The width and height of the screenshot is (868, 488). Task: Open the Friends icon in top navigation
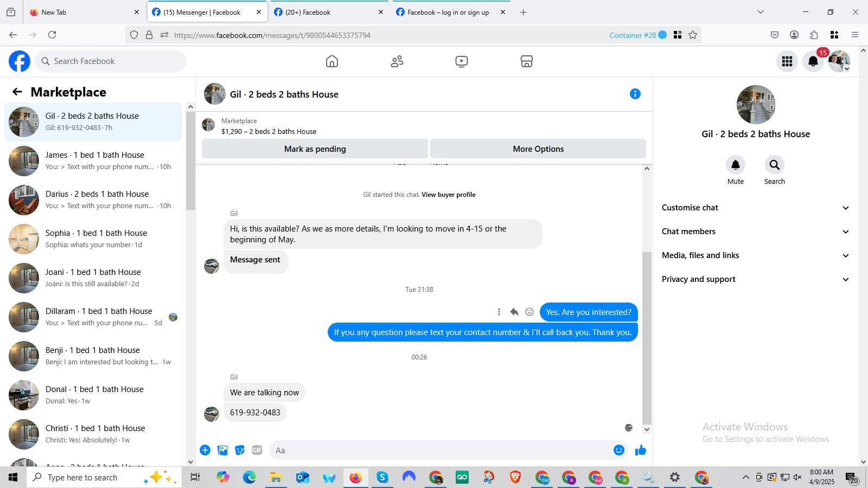click(397, 61)
